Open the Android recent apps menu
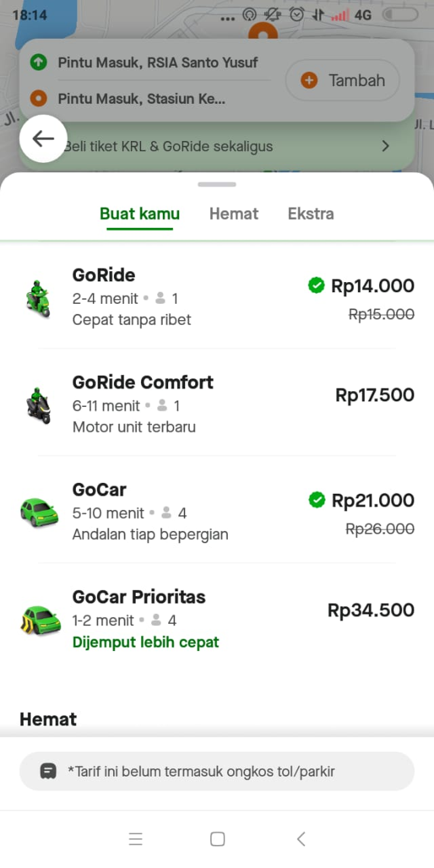Screen dimensions: 434x868 [136, 839]
